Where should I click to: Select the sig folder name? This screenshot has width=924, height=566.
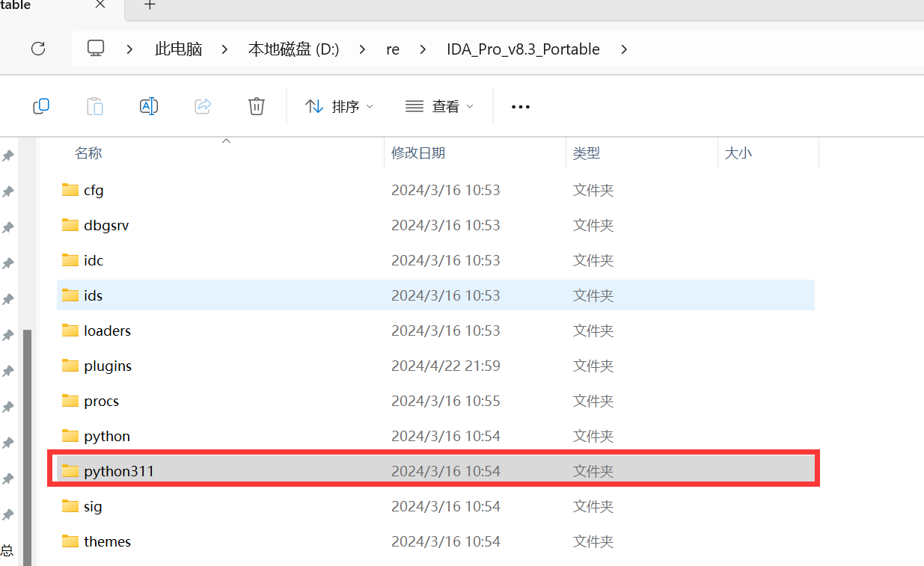(x=93, y=506)
